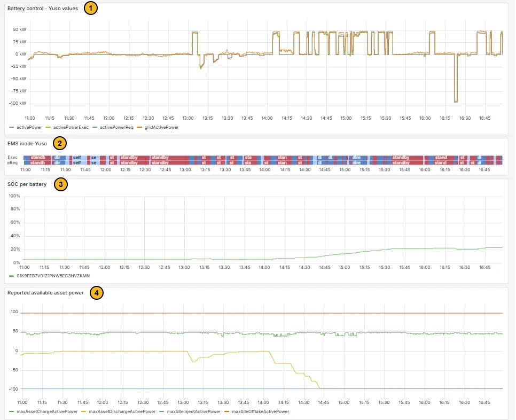Toggle activePowerReq series in legend
The height and width of the screenshot is (420, 516).
click(116, 127)
